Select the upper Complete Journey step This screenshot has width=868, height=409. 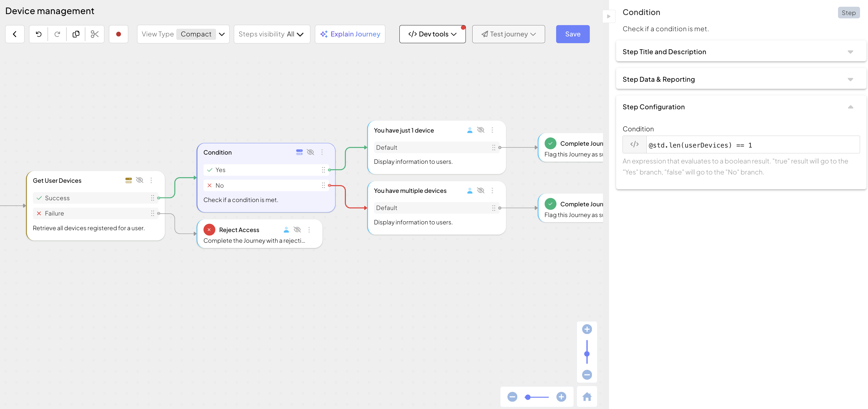coord(571,148)
